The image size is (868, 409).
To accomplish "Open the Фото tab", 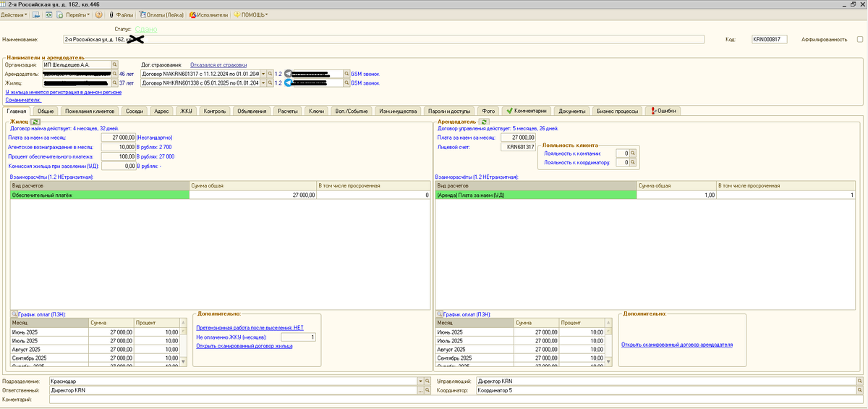I will (x=489, y=111).
